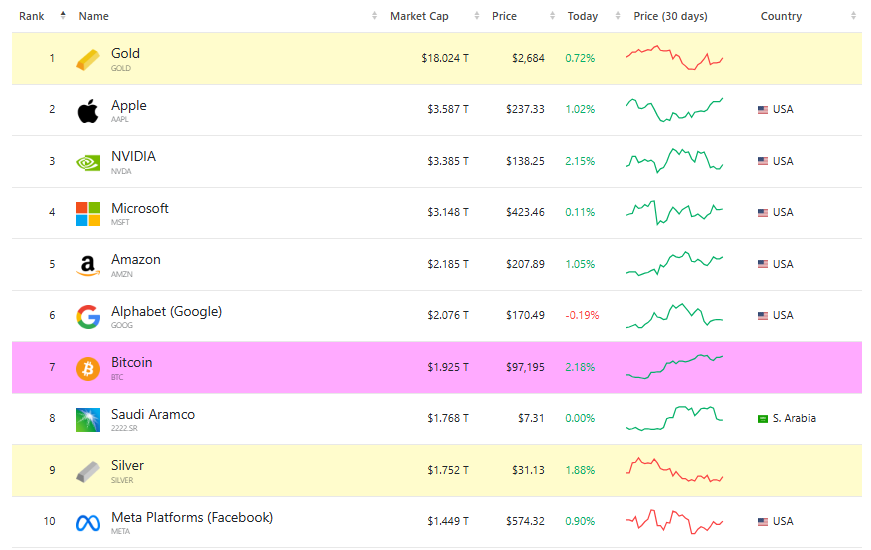
Task: Open the Microsoft company link
Action: (x=140, y=208)
